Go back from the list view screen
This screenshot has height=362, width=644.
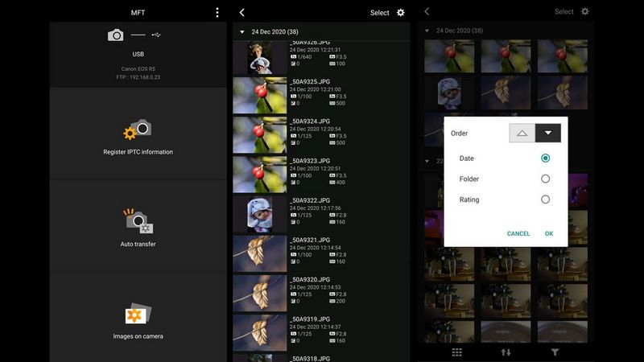242,13
